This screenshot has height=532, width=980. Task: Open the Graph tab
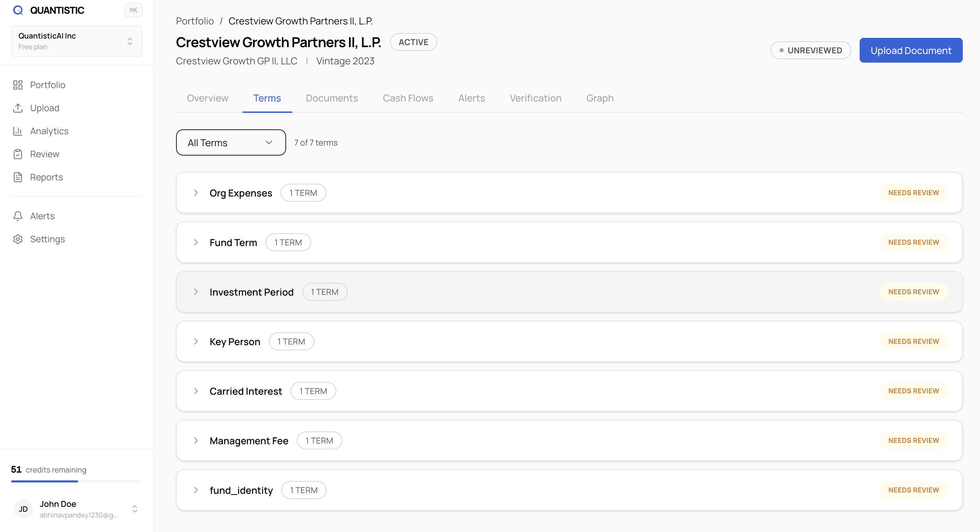click(x=600, y=98)
